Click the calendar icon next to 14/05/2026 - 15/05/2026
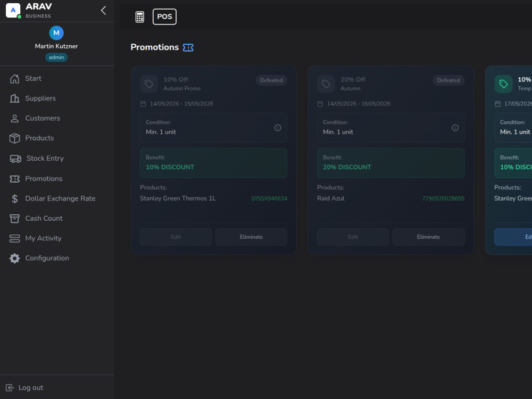The image size is (532, 399). coord(143,104)
